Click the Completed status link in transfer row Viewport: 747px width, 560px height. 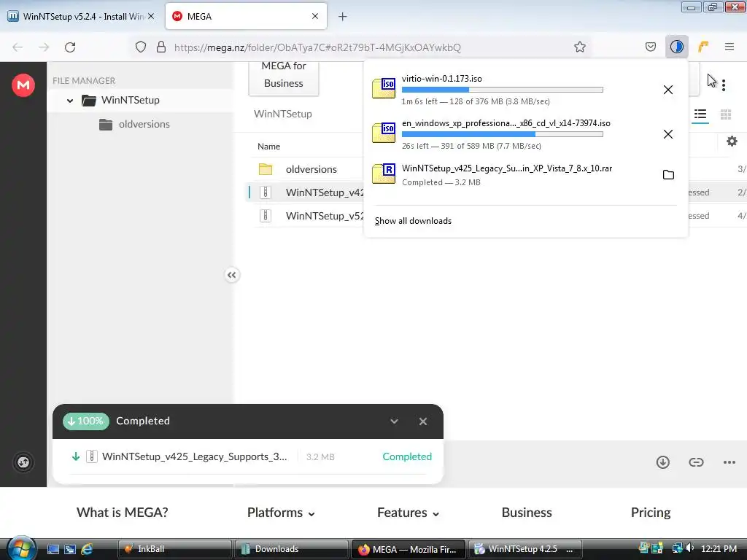point(407,456)
